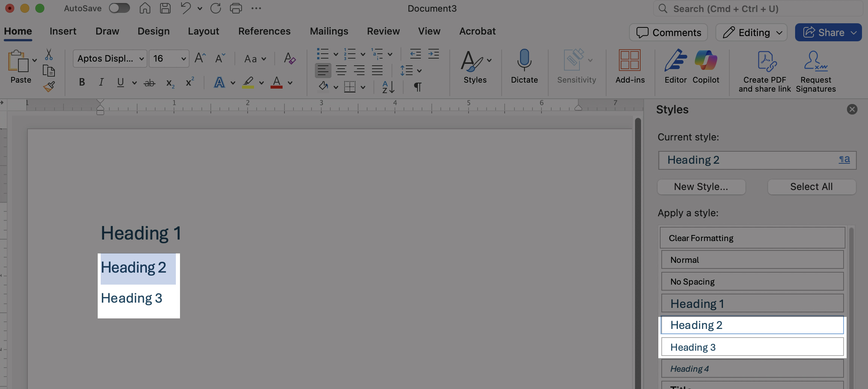Open the Copilot icon in ribbon
This screenshot has width=868, height=389.
click(706, 60)
